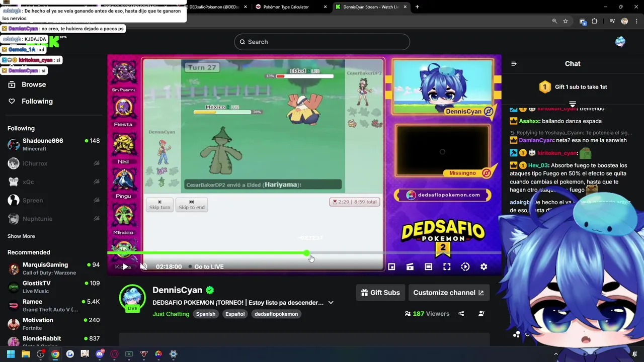This screenshot has height=362, width=644.
Task: Open xQc channel in sidebar
Action: point(53,182)
